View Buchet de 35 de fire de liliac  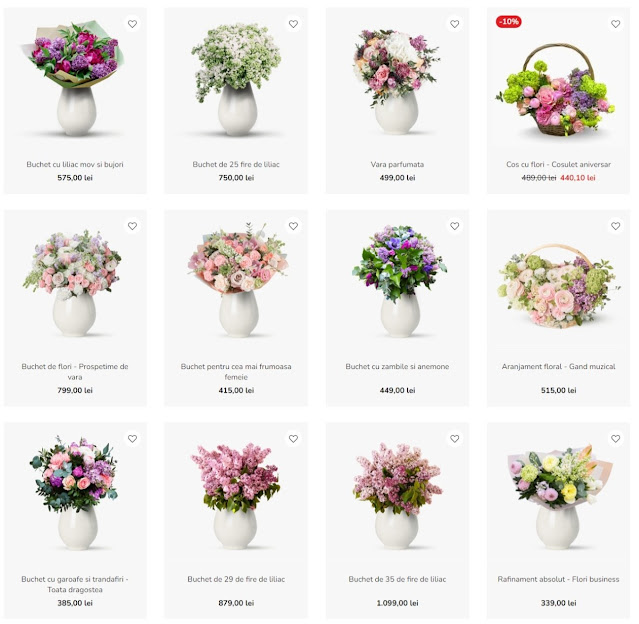[x=397, y=579]
